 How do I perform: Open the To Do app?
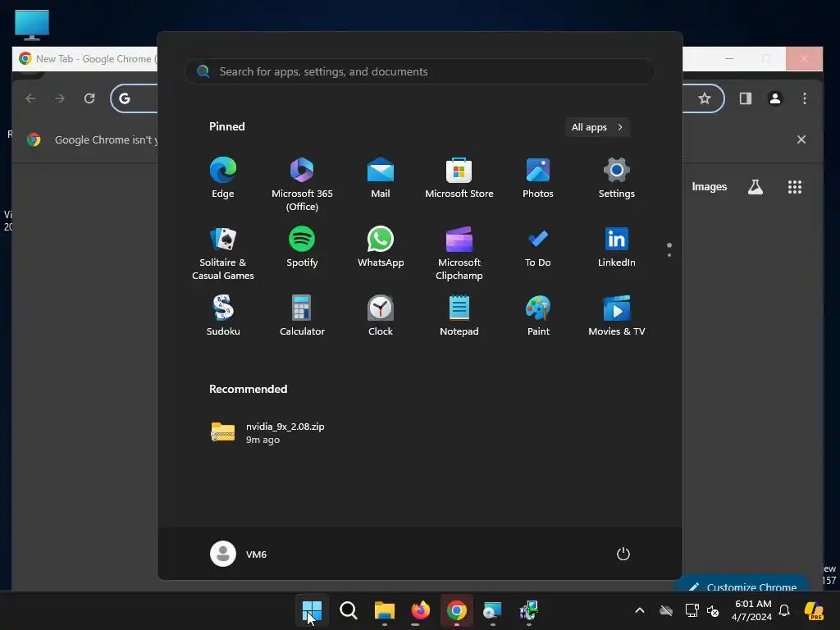tap(538, 247)
